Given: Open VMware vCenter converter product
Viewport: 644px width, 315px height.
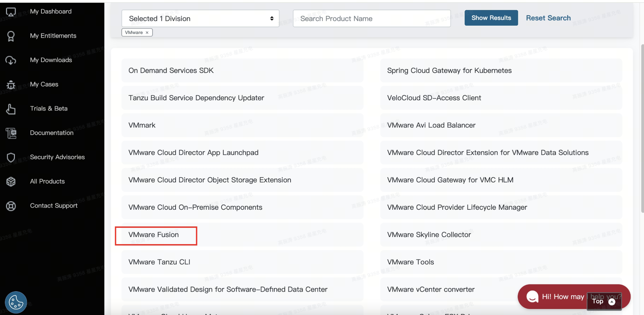Looking at the screenshot, I should pyautogui.click(x=501, y=289).
